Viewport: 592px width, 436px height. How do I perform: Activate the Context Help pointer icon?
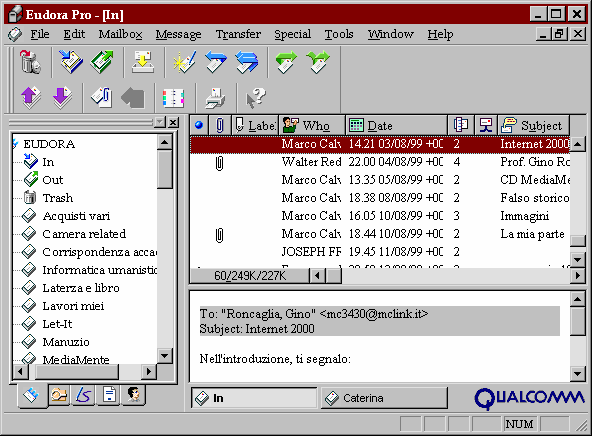click(256, 98)
